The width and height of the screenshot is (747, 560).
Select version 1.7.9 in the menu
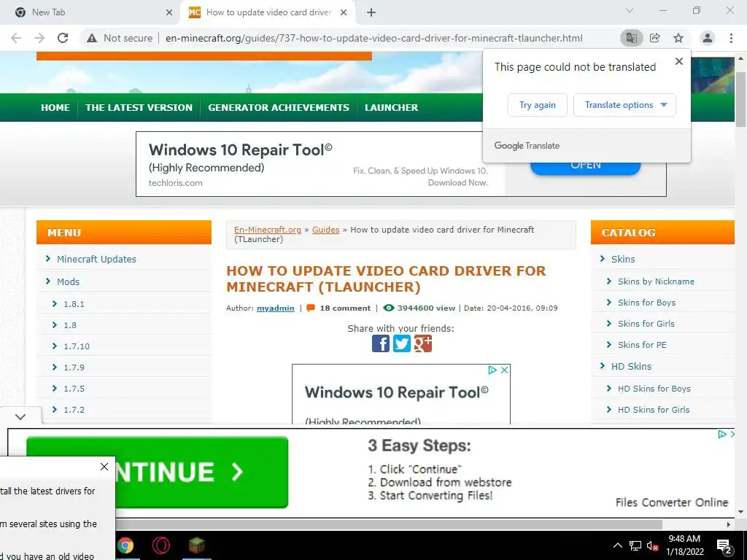(74, 367)
